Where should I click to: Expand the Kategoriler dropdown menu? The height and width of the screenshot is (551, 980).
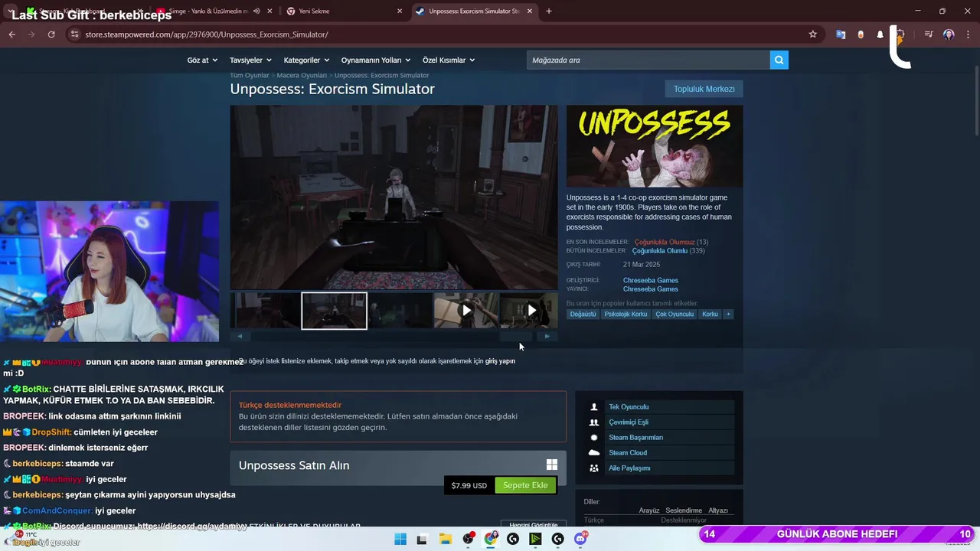[306, 60]
